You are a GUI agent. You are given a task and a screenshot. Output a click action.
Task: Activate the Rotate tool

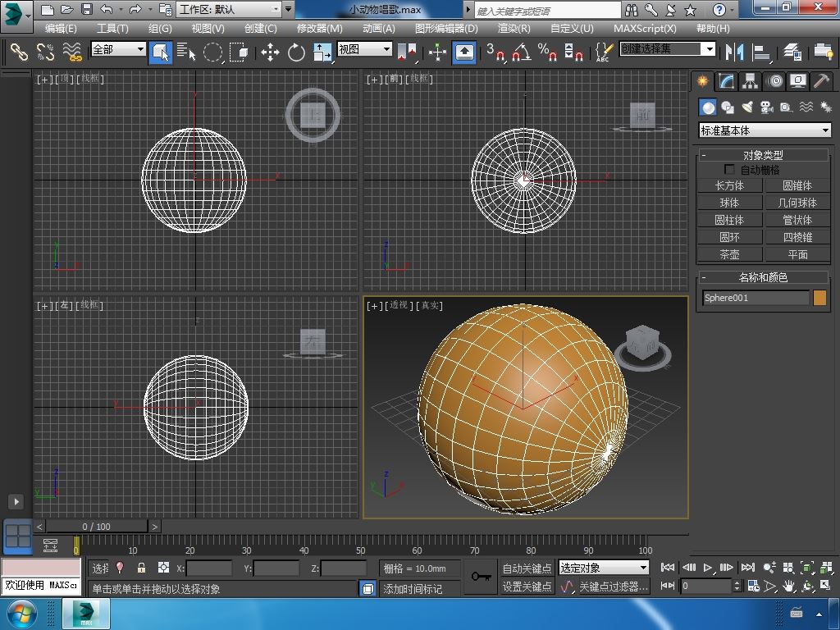pyautogui.click(x=296, y=52)
